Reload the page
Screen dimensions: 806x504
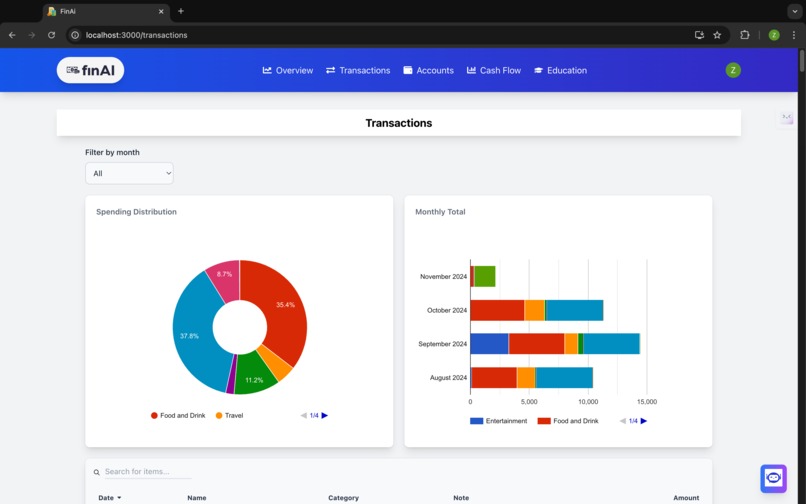pos(51,35)
